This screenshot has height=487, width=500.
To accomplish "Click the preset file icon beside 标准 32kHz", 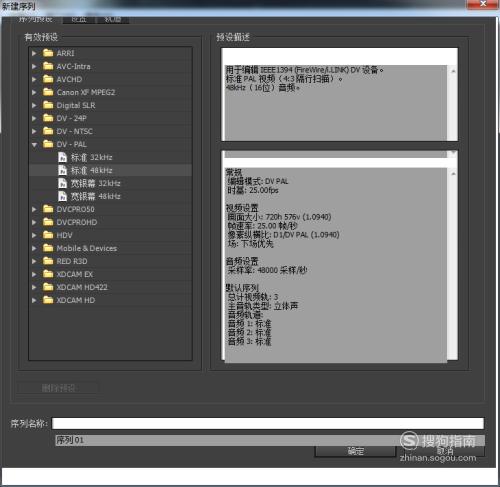I will click(62, 157).
